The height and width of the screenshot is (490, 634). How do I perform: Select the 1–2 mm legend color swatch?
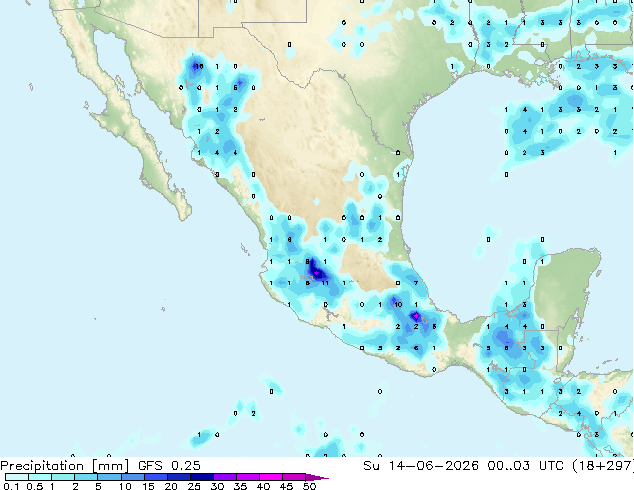63,477
